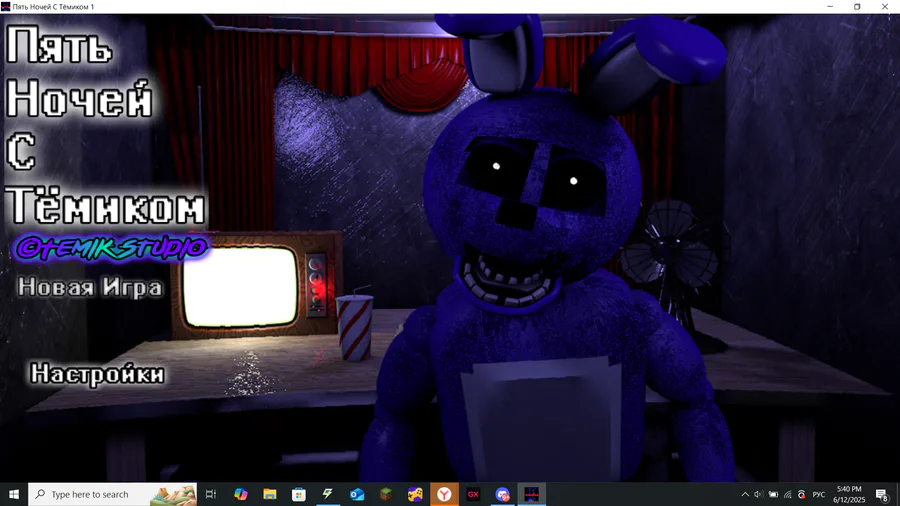Open Opera GX from the taskbar

474,494
